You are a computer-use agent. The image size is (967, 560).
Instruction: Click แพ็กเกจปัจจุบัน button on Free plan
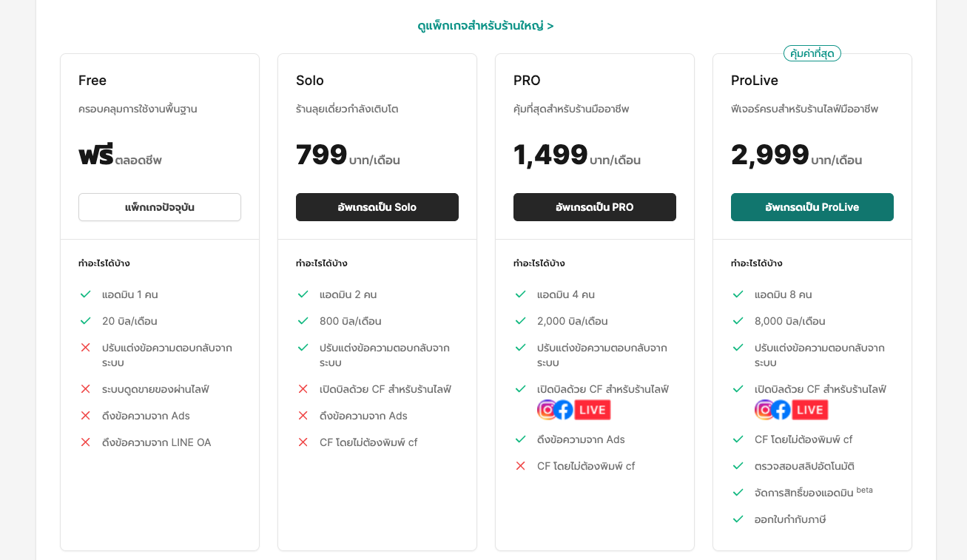[160, 207]
